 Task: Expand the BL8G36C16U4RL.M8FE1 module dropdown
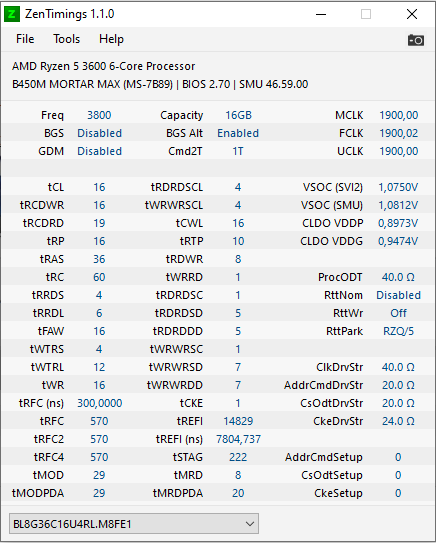(x=134, y=524)
